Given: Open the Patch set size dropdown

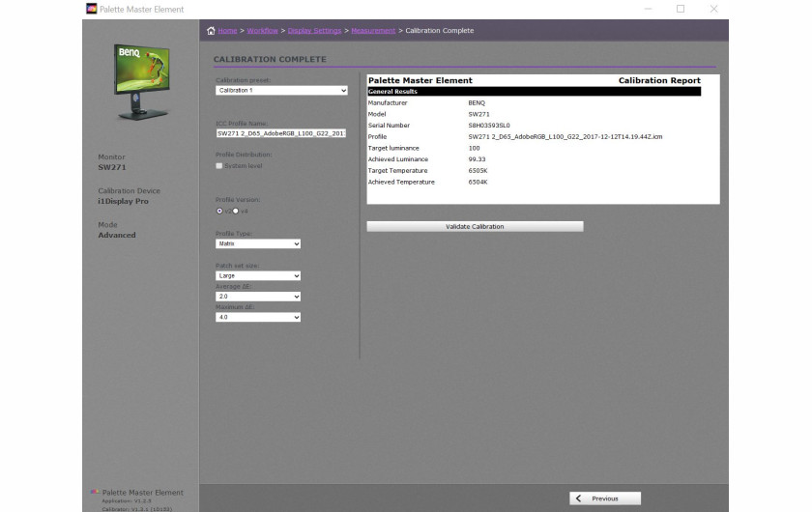Looking at the screenshot, I should point(258,275).
